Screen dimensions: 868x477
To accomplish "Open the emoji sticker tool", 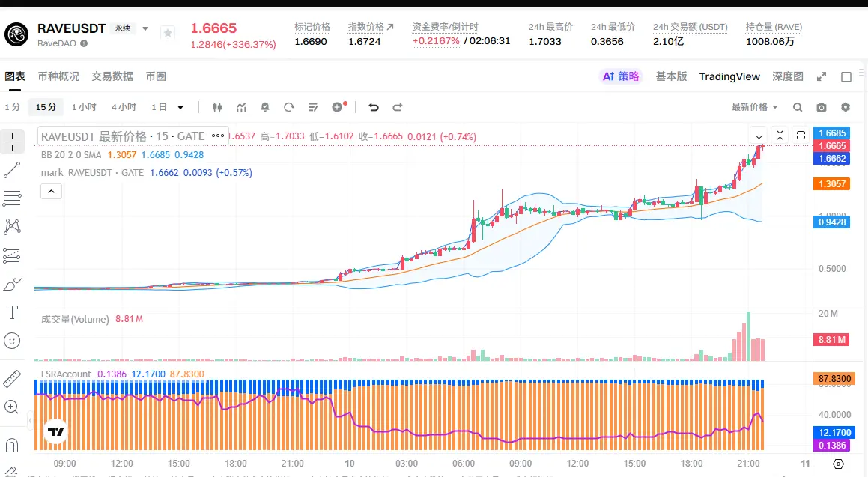I will pyautogui.click(x=12, y=341).
